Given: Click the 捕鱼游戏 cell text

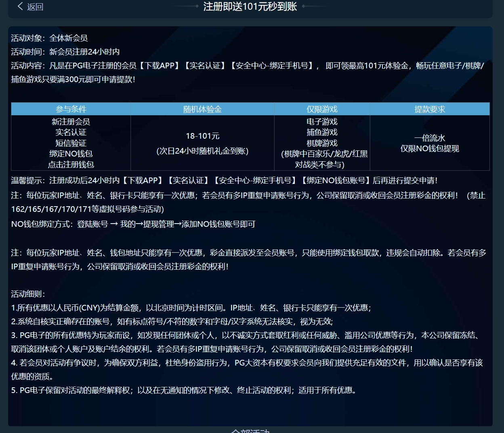Looking at the screenshot, I should (322, 132).
